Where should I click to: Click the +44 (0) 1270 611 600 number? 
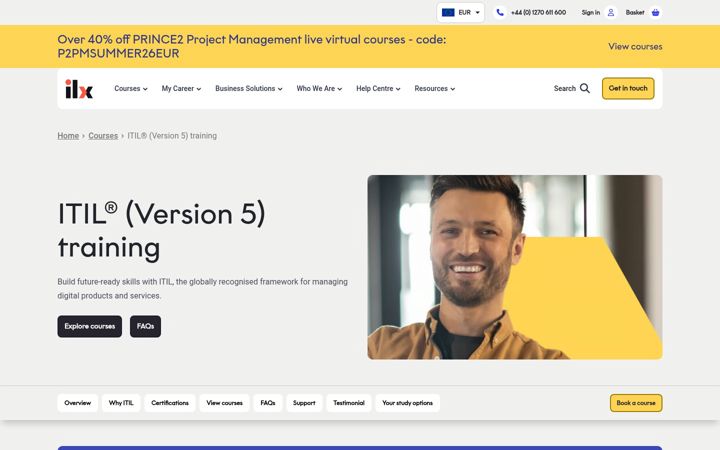[x=538, y=12]
